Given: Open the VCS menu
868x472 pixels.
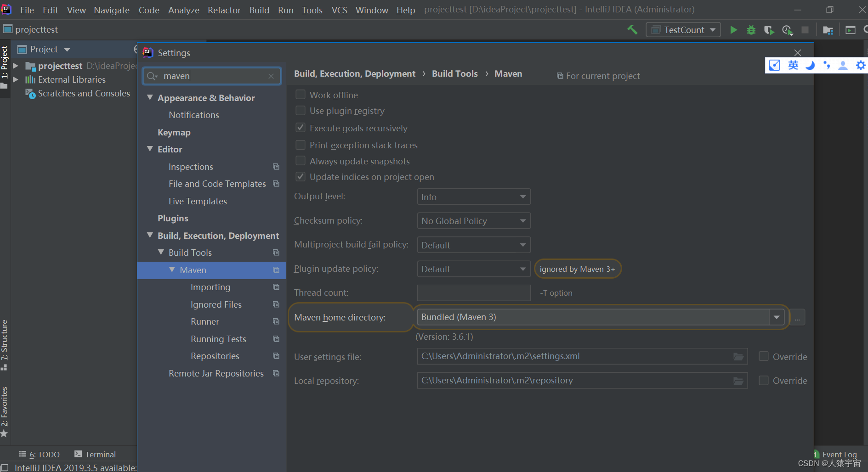Looking at the screenshot, I should [x=340, y=10].
